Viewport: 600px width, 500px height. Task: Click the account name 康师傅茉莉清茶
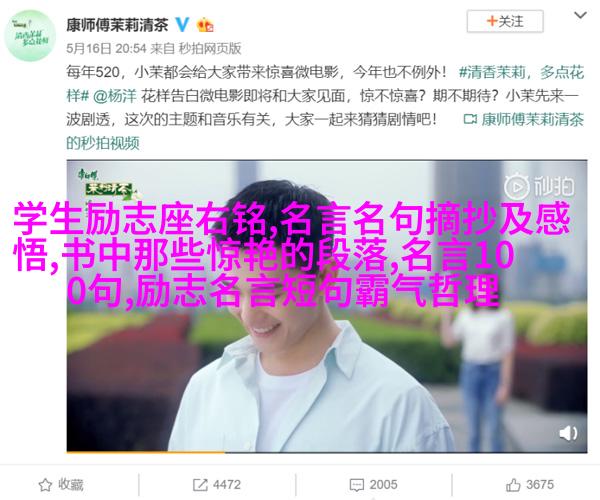(117, 25)
